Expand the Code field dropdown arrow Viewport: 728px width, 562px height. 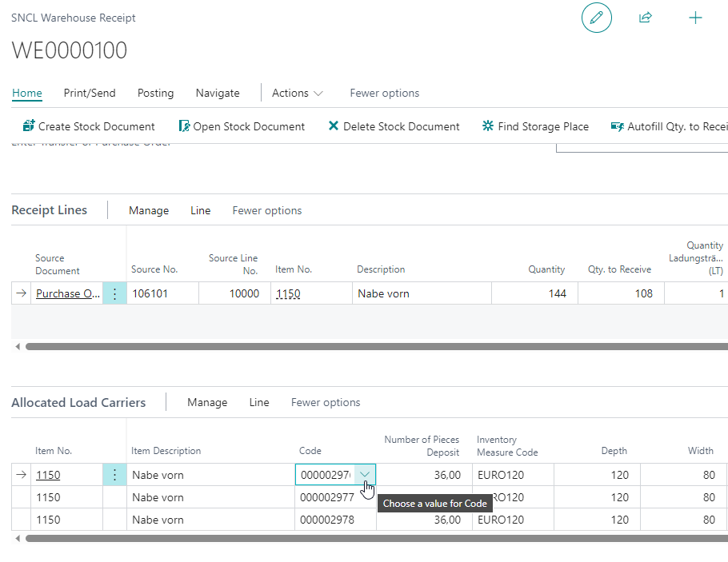pos(365,475)
